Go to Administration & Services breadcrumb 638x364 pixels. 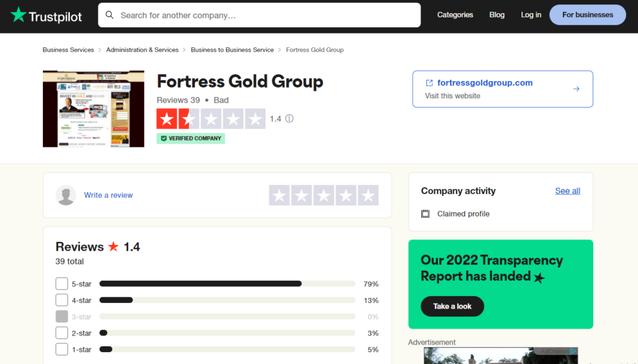143,50
